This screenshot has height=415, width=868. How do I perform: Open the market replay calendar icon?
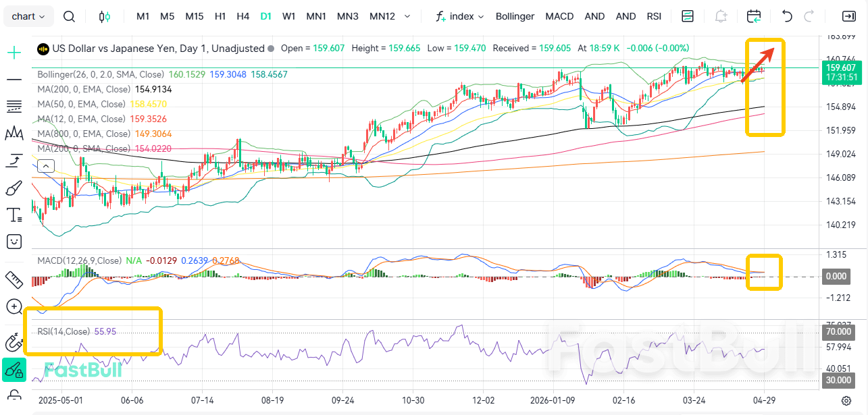pos(754,16)
